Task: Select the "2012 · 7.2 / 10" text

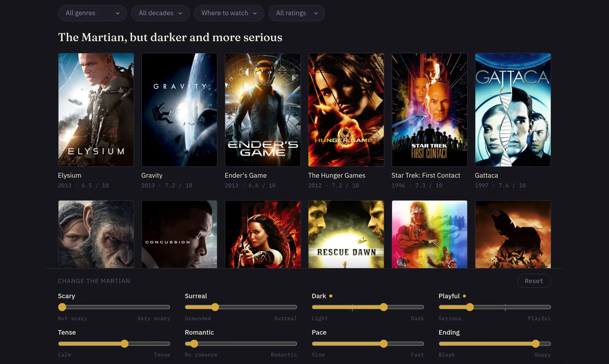Action: (x=334, y=185)
